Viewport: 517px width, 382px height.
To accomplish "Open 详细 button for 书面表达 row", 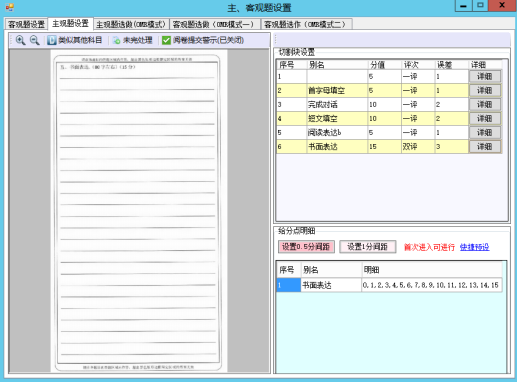I will [x=485, y=146].
